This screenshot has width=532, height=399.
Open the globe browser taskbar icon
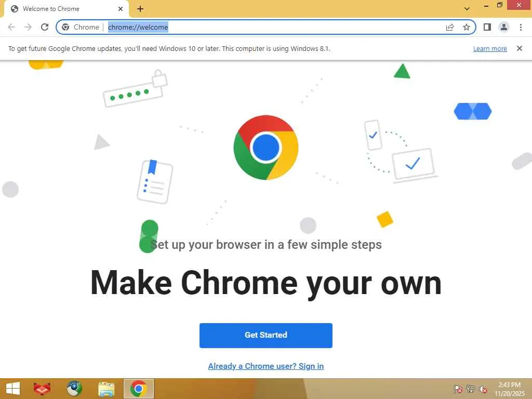(74, 389)
